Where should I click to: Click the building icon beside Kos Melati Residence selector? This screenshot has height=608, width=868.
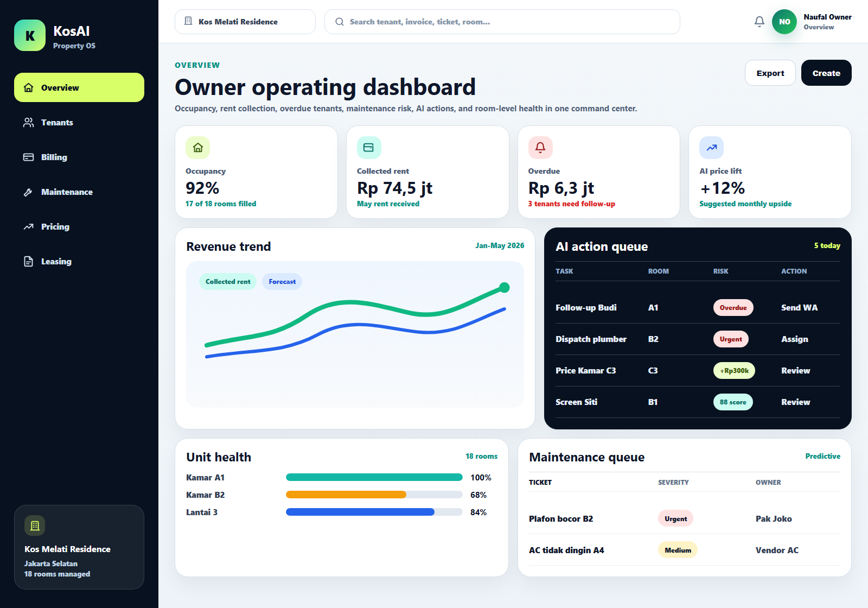[188, 21]
